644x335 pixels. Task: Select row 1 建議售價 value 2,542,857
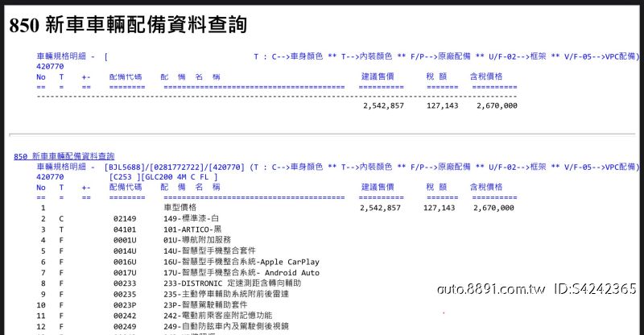pos(380,208)
